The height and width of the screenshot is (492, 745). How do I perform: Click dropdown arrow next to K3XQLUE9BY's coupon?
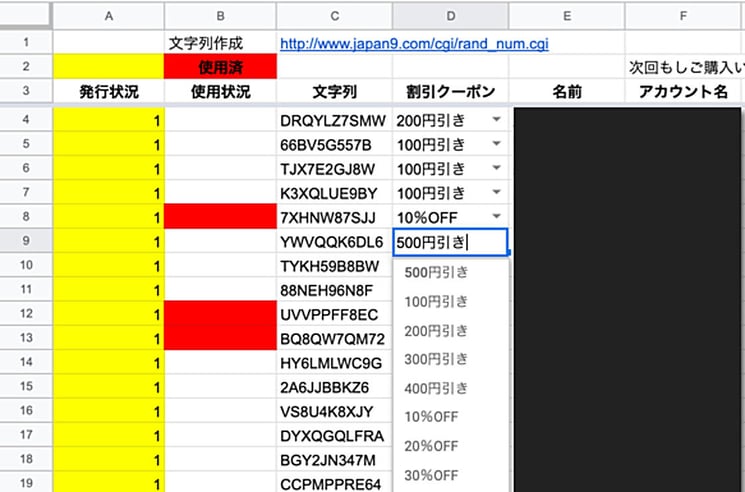pyautogui.click(x=497, y=192)
